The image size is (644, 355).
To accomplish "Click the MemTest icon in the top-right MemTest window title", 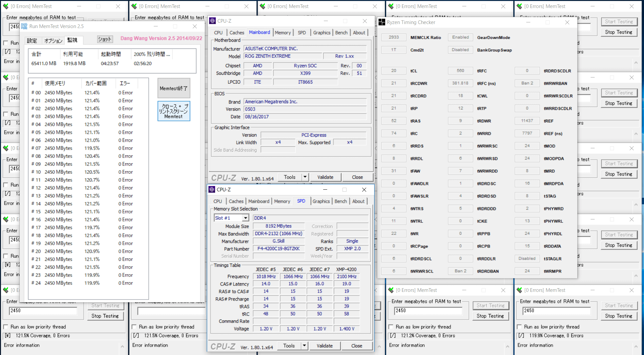I will 519,6.
